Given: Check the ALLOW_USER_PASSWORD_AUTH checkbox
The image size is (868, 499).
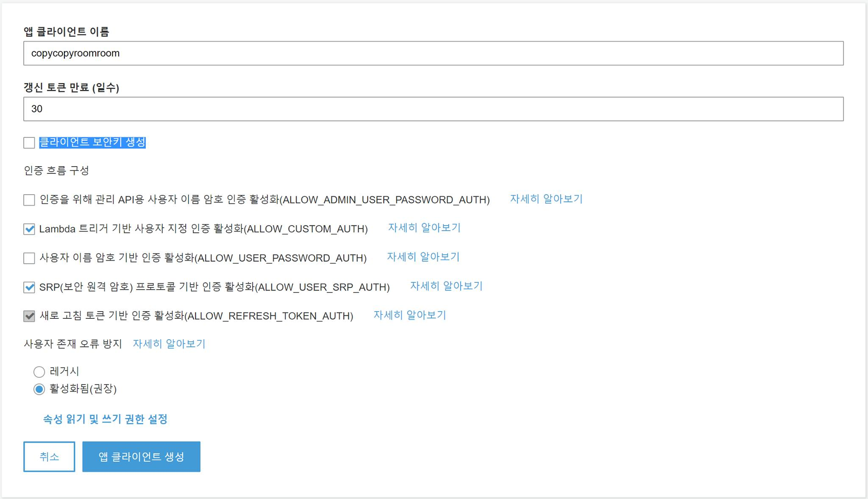Looking at the screenshot, I should pyautogui.click(x=29, y=258).
